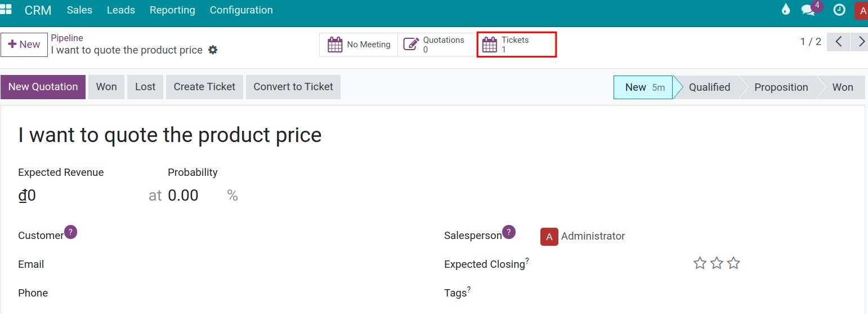Open the activities clock icon
Screen dimensions: 868x314
pyautogui.click(x=839, y=10)
